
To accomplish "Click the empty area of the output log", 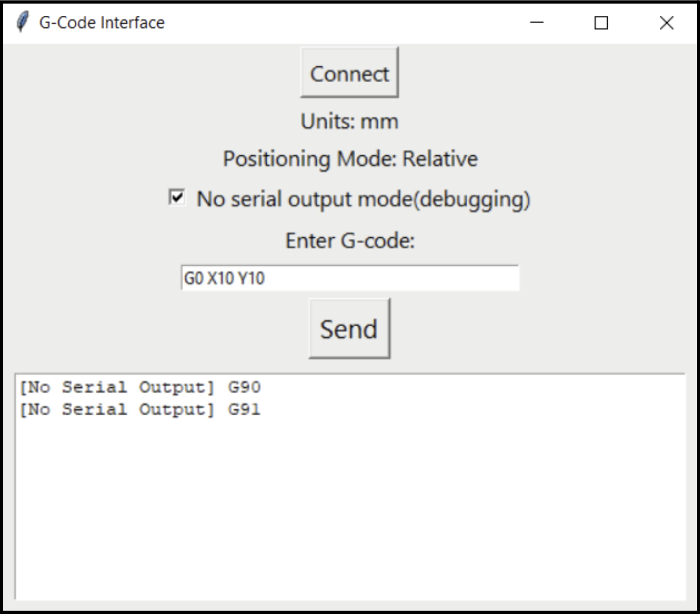I will (x=349, y=510).
